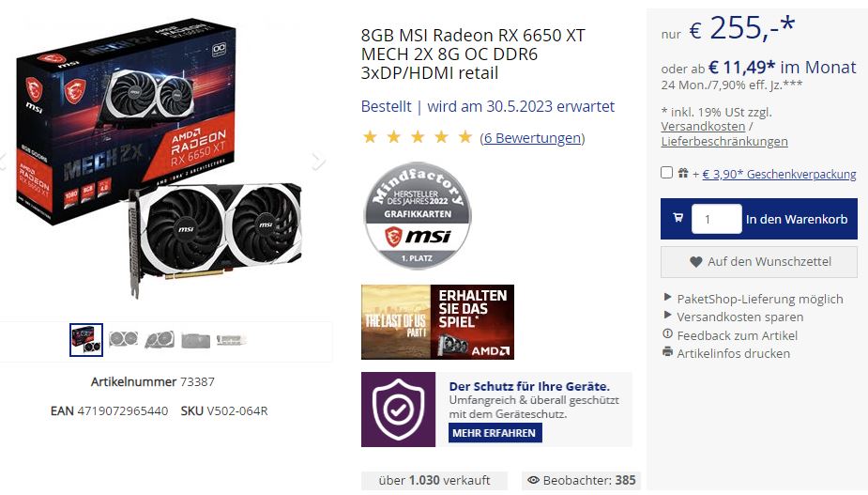The image size is (868, 495).
Task: Click the quantity input field
Action: click(x=716, y=219)
